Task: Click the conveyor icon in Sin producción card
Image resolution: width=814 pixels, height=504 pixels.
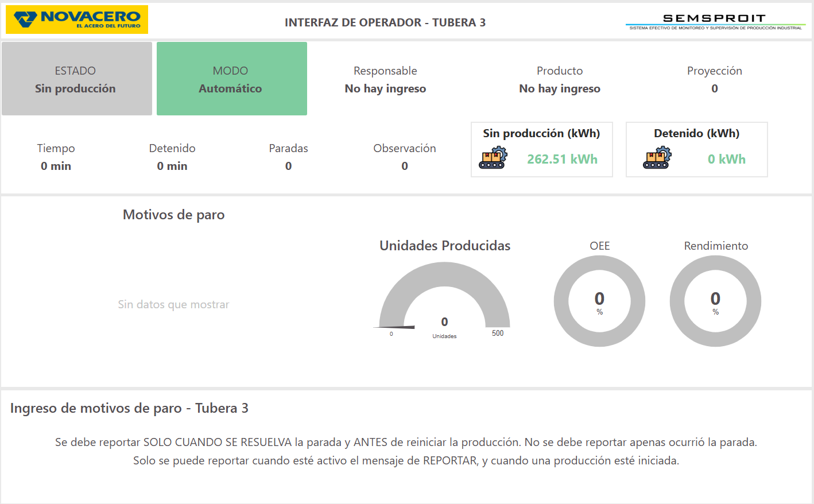Action: (x=493, y=158)
